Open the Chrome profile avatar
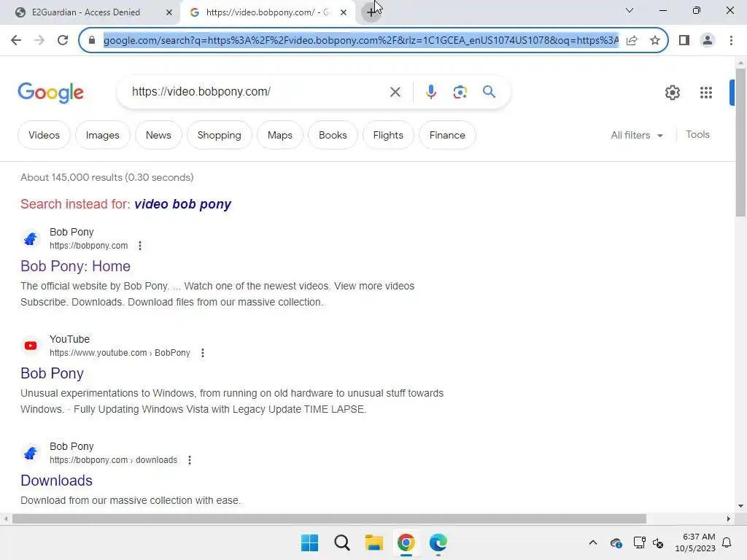Screen dimensions: 747x560 [708, 41]
